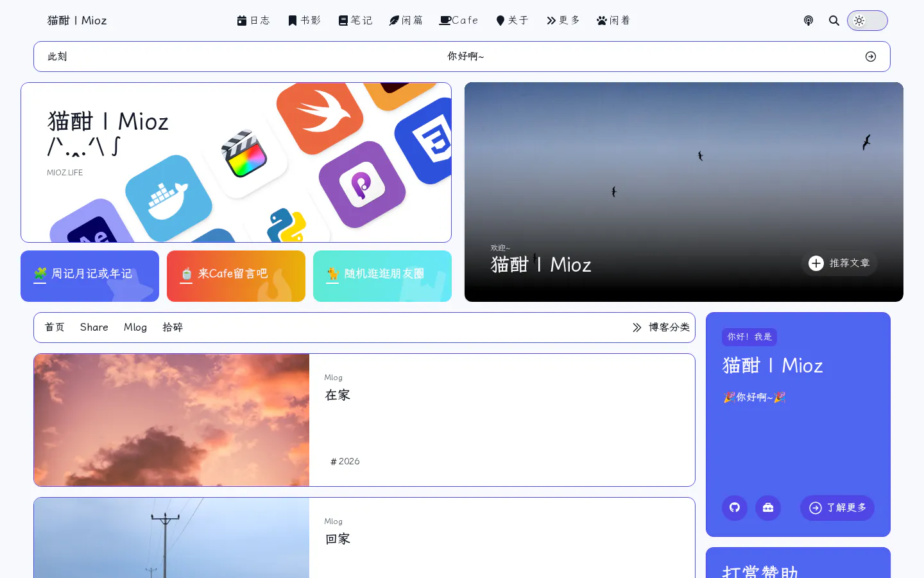The width and height of the screenshot is (924, 578).
Task: Click the 猫酣 | Mioz site logo
Action: 77,21
